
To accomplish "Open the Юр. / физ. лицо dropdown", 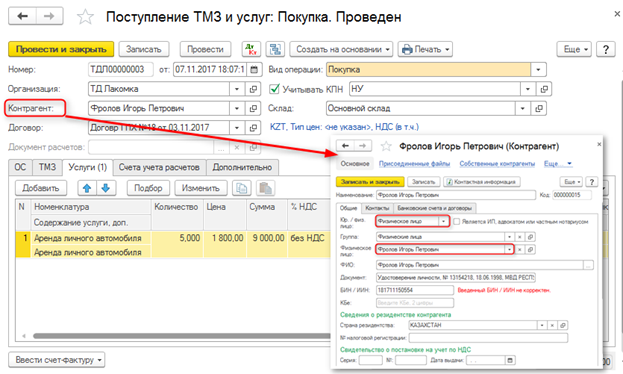I will [443, 221].
